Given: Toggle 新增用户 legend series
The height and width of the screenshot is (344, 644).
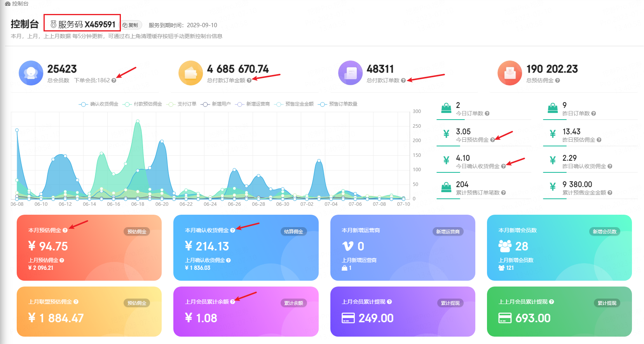Looking at the screenshot, I should (216, 104).
